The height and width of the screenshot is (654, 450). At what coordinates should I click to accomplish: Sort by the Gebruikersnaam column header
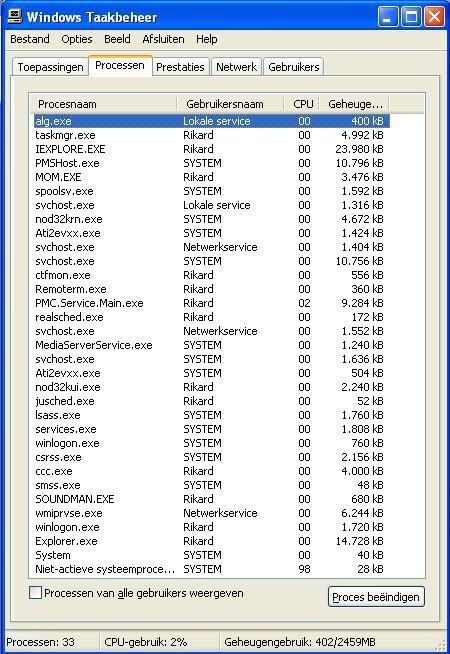(x=230, y=104)
